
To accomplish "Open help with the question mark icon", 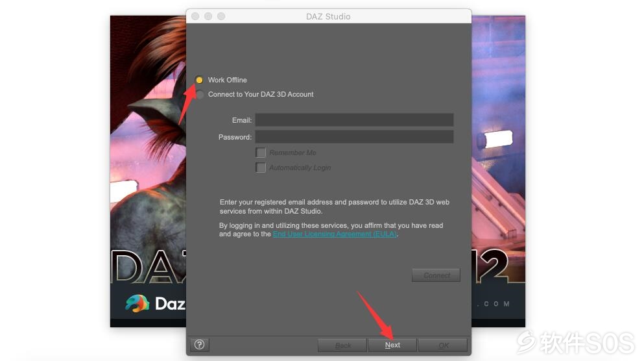I will coord(200,345).
